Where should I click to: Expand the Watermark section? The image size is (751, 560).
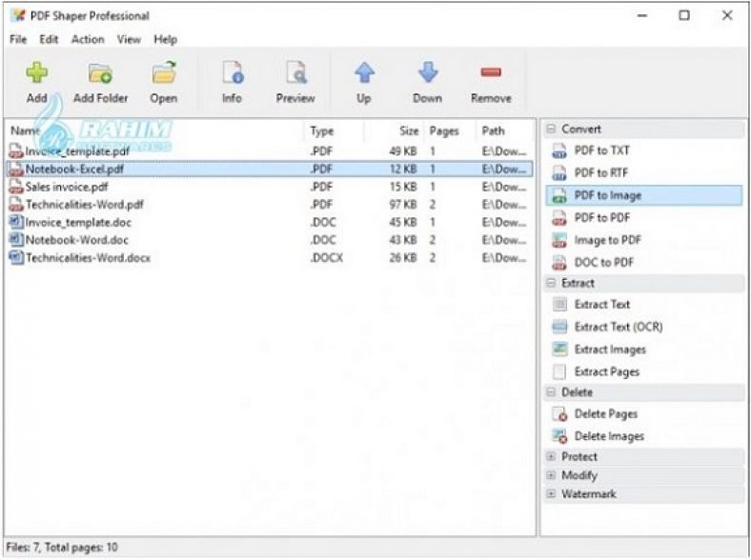coord(551,493)
